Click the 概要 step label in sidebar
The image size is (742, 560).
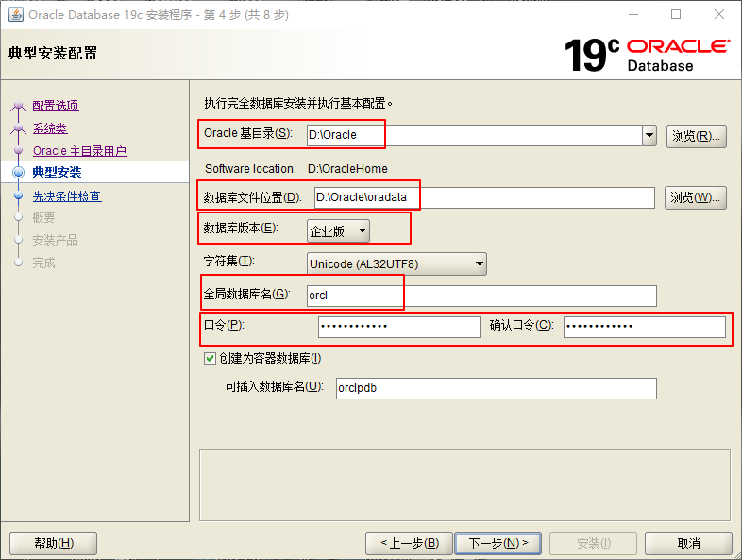point(43,218)
